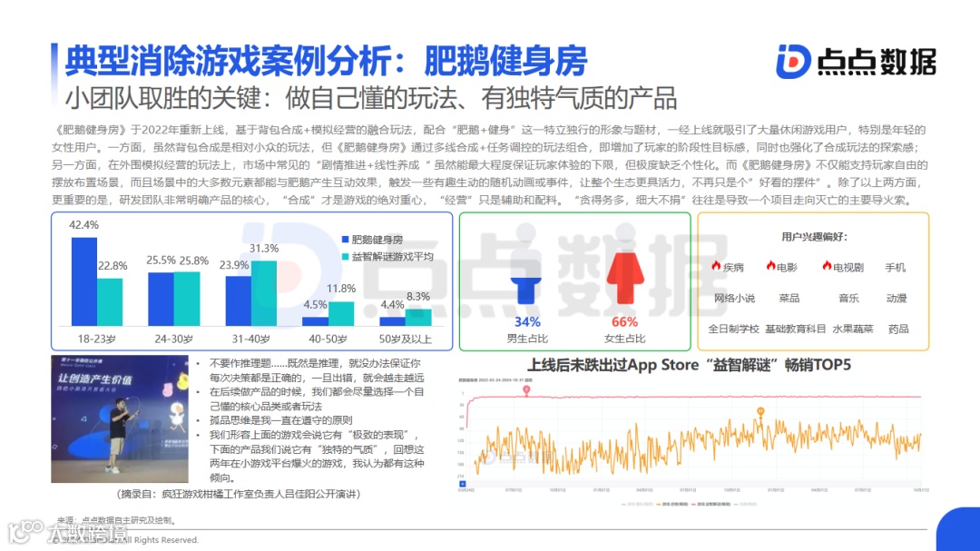Click the 40-50岁 axis label

pos(328,339)
